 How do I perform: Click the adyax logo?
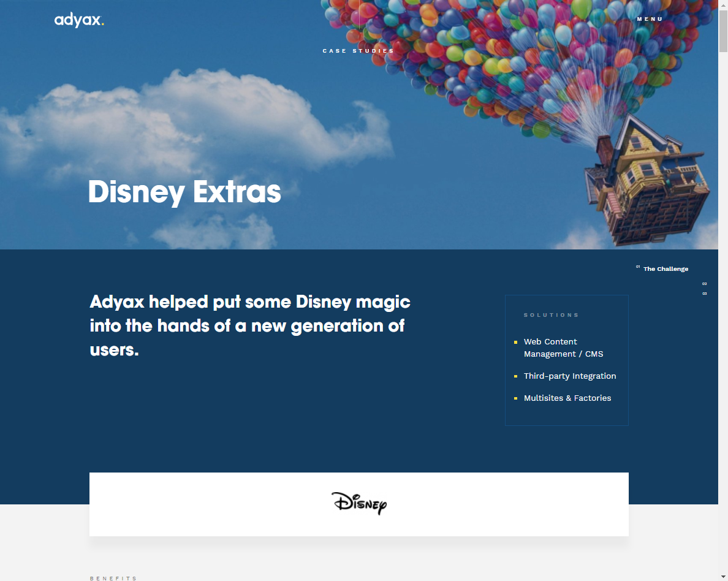[x=79, y=20]
